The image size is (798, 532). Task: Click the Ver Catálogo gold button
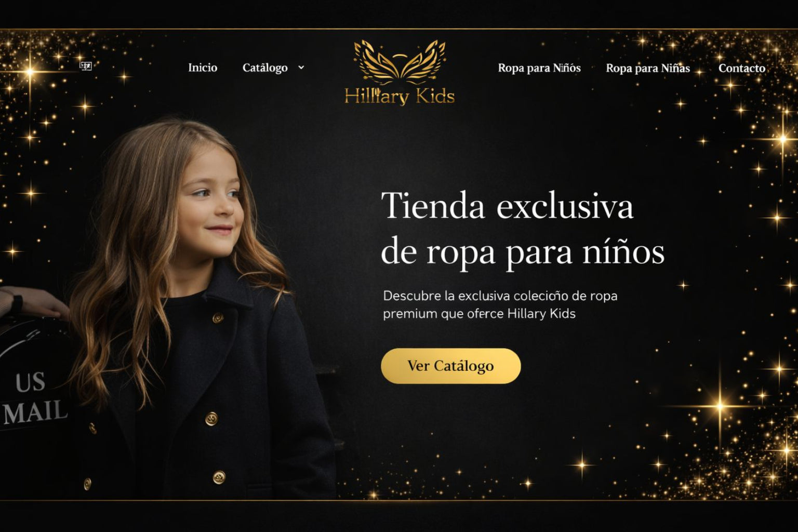[450, 366]
